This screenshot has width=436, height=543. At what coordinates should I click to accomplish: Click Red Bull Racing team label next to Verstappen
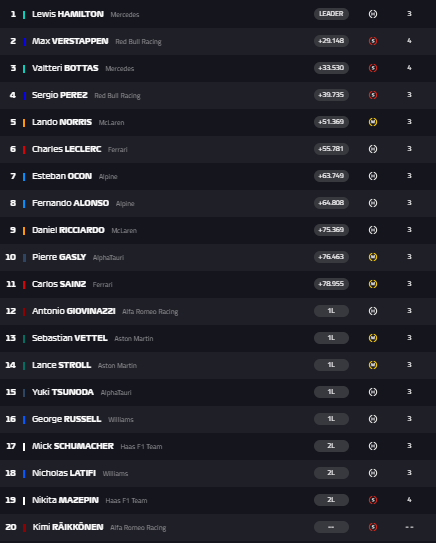(138, 42)
